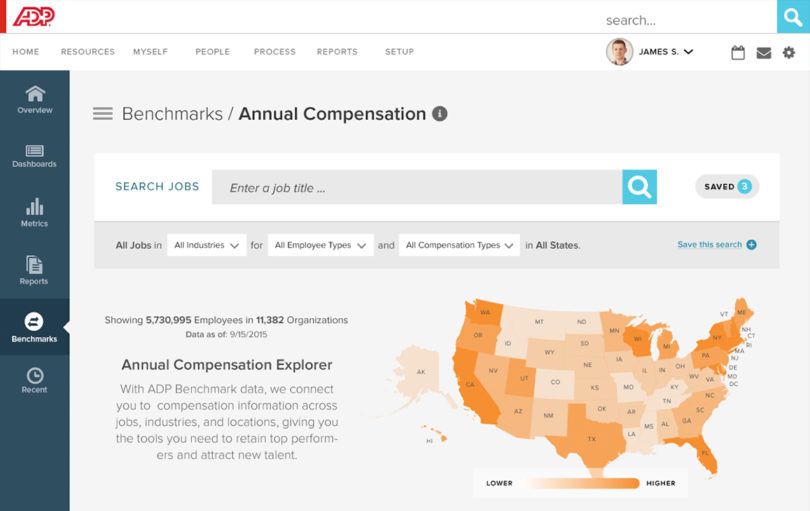Go to Metrics bar chart icon
Viewport: 810px width, 511px height.
(x=35, y=212)
